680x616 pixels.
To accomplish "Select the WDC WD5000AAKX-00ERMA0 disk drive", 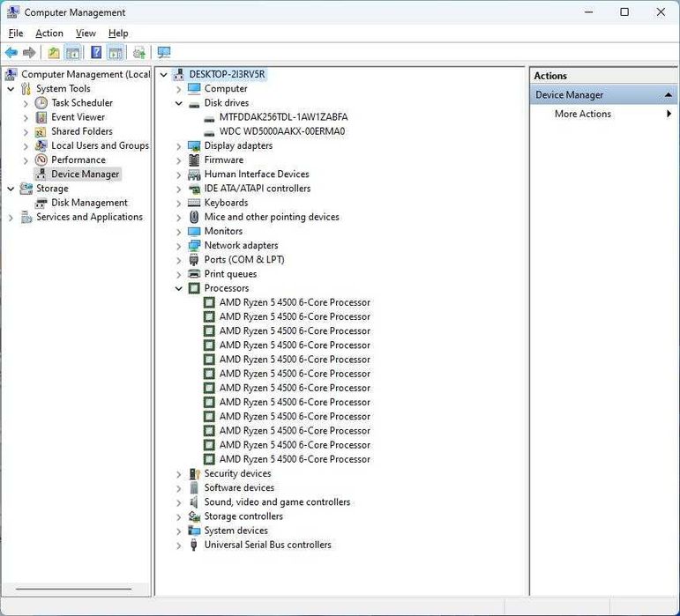I will [282, 131].
